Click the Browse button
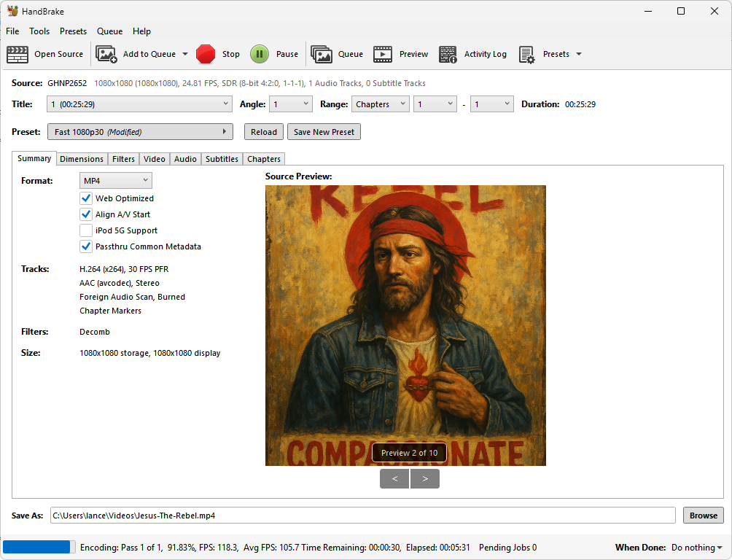732x560 pixels. tap(703, 516)
